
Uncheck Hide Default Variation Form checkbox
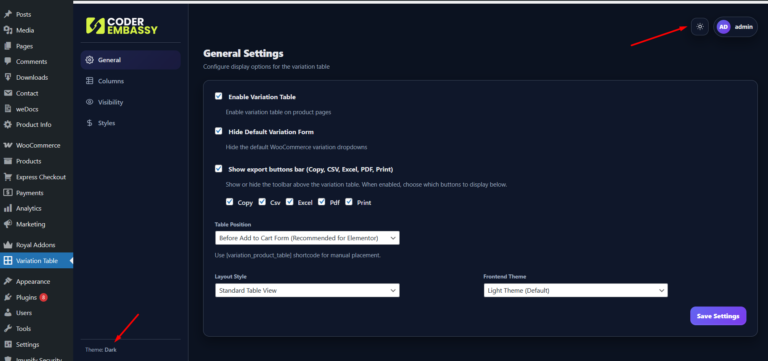pos(218,131)
